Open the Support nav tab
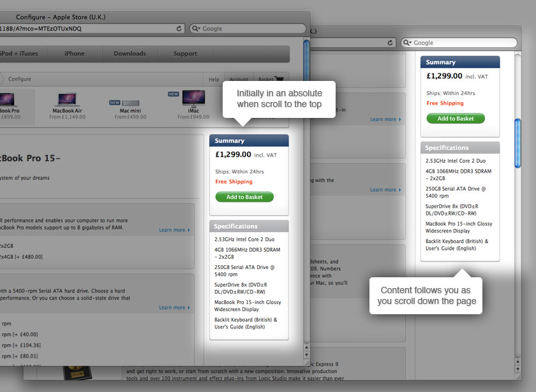The image size is (536, 392). point(185,54)
